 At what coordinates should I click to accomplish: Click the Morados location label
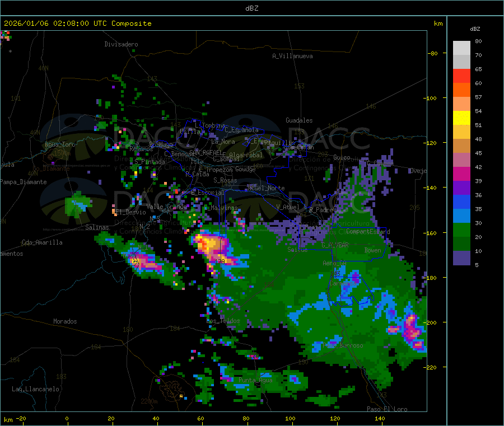coord(65,321)
